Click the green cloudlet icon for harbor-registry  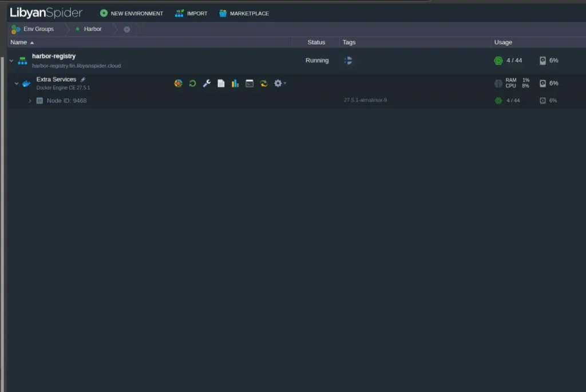coord(498,61)
